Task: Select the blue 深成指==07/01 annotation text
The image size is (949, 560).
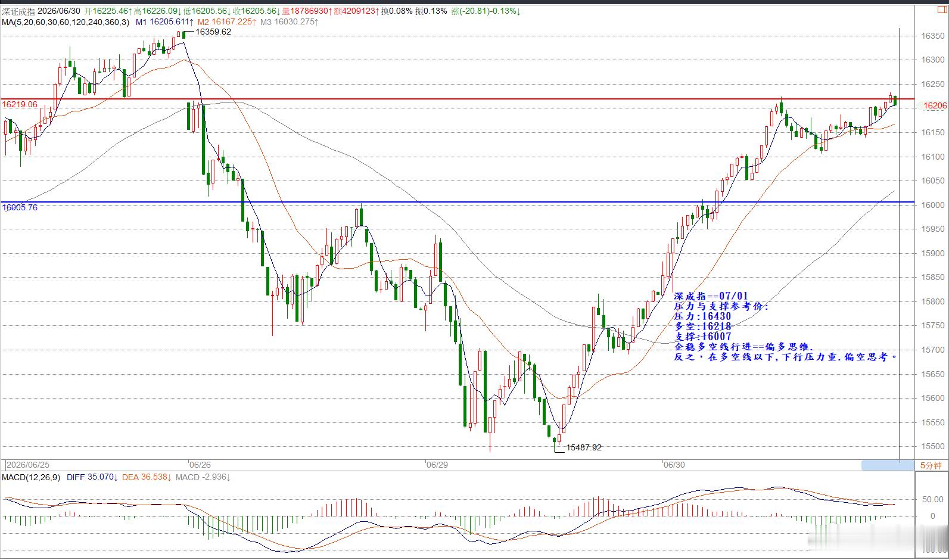Action: 711,296
